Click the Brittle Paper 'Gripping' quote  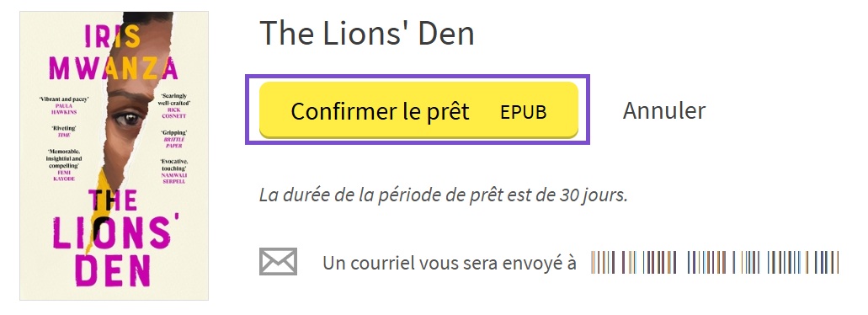coord(174,140)
